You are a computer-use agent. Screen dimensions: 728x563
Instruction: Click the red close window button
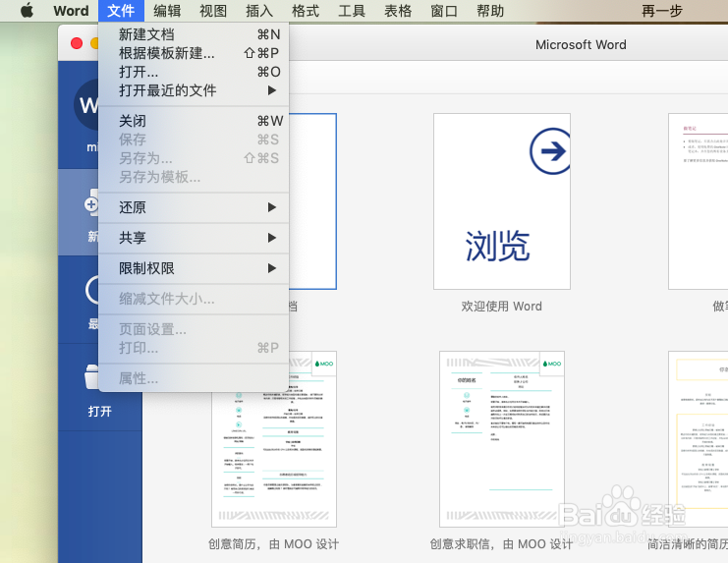77,43
